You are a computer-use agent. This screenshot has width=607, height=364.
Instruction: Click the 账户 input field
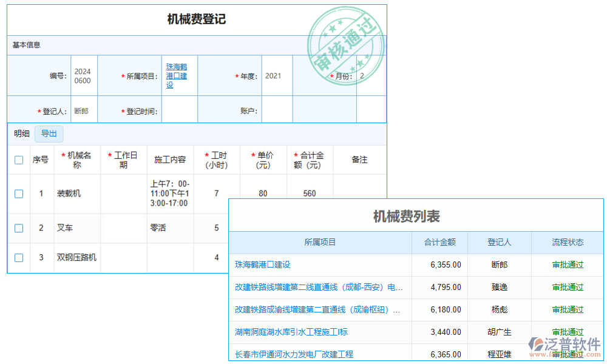[277, 110]
